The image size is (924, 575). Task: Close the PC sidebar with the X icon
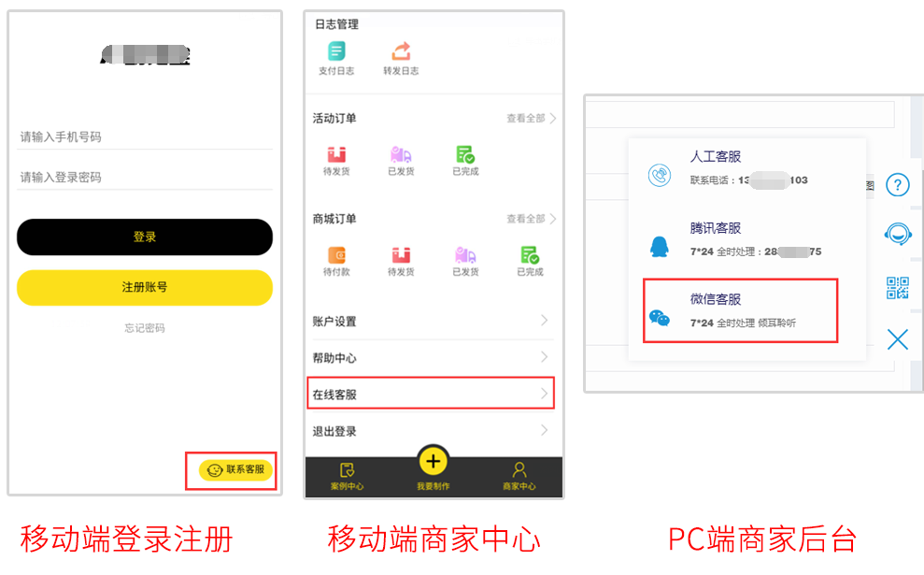coord(898,339)
